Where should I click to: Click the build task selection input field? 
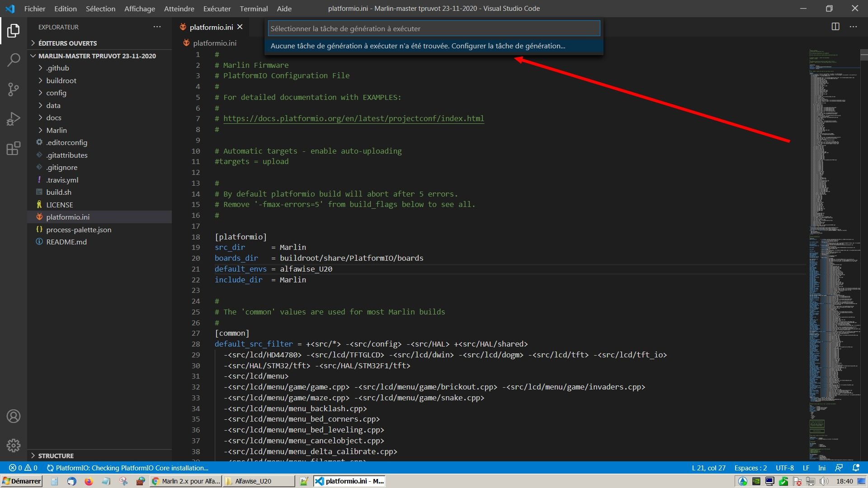pyautogui.click(x=434, y=28)
